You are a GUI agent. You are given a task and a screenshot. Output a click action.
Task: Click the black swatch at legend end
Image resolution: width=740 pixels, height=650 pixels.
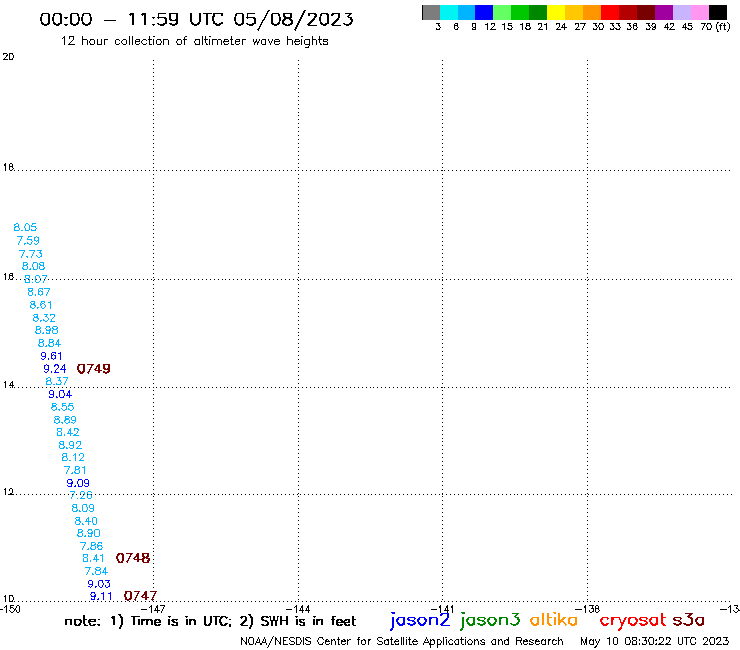717,12
